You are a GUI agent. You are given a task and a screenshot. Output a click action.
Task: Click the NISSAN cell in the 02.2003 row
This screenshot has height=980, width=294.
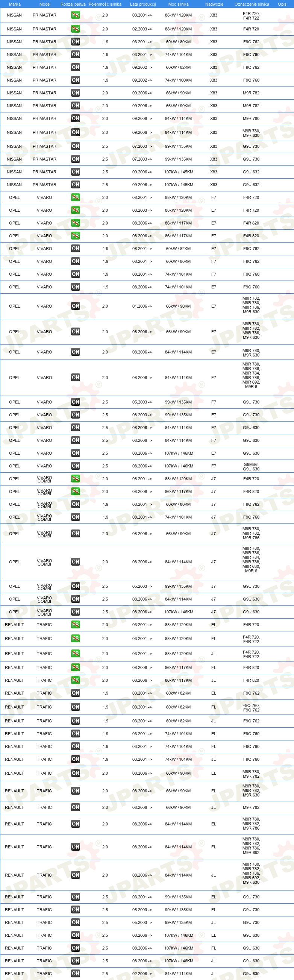pos(14,29)
